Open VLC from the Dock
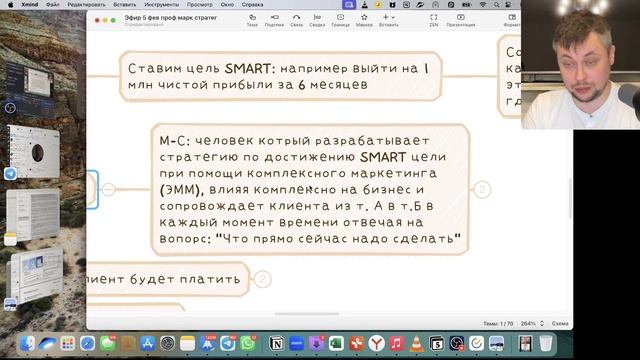 coord(416,343)
